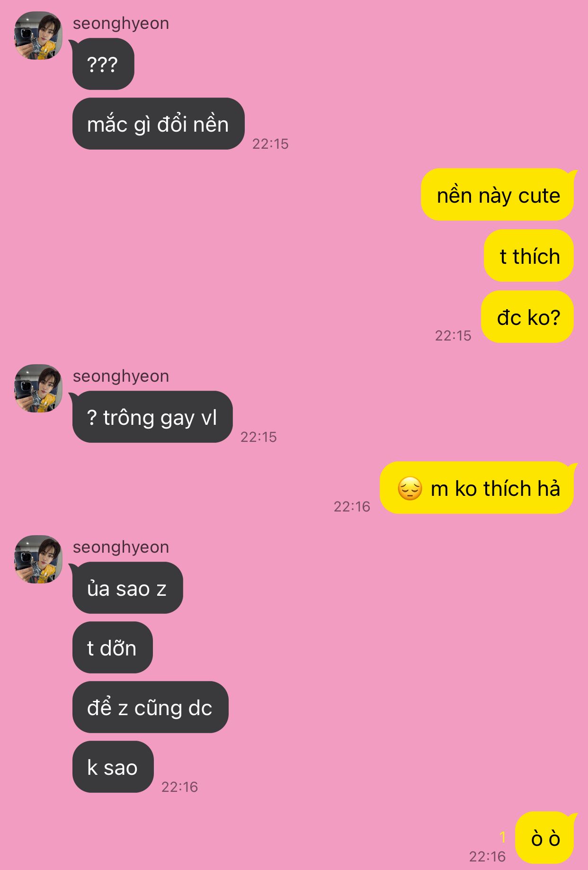Viewport: 588px width, 870px height.
Task: Select the '? trông gay vl' message
Action: click(152, 417)
